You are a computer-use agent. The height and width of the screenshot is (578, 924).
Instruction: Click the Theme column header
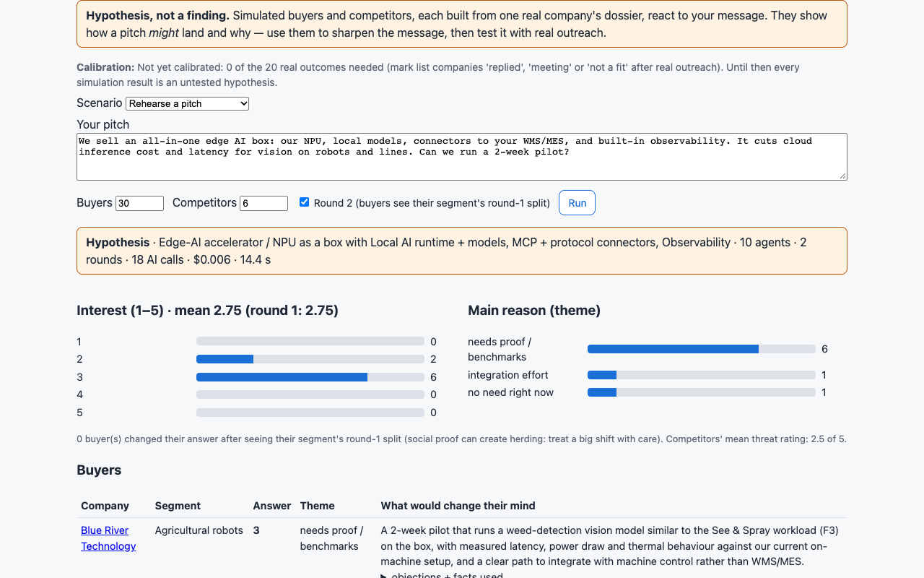(318, 506)
